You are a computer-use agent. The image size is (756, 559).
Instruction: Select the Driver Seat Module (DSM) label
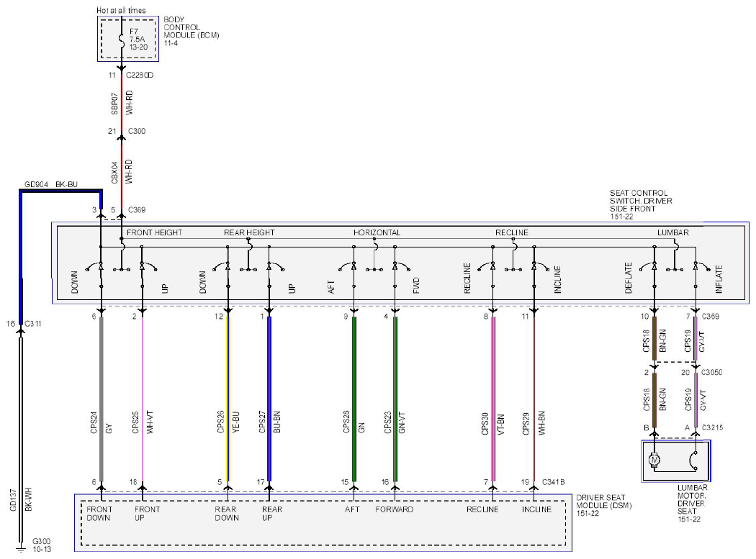pos(603,505)
